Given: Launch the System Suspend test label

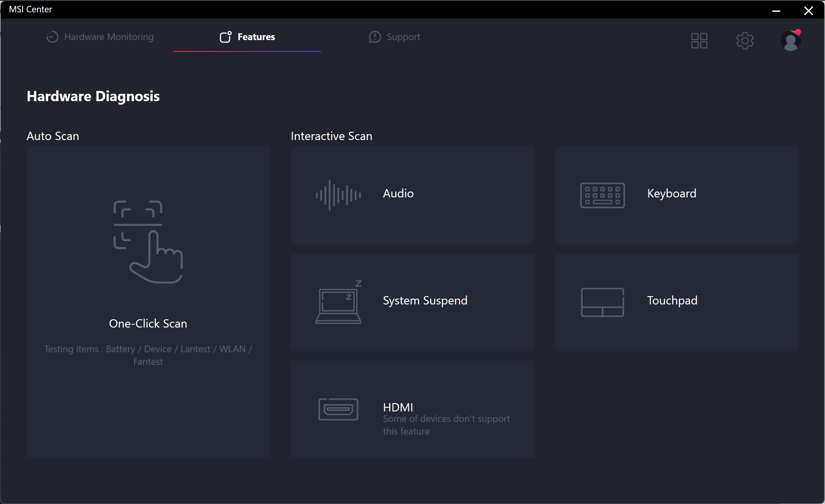Looking at the screenshot, I should [425, 300].
